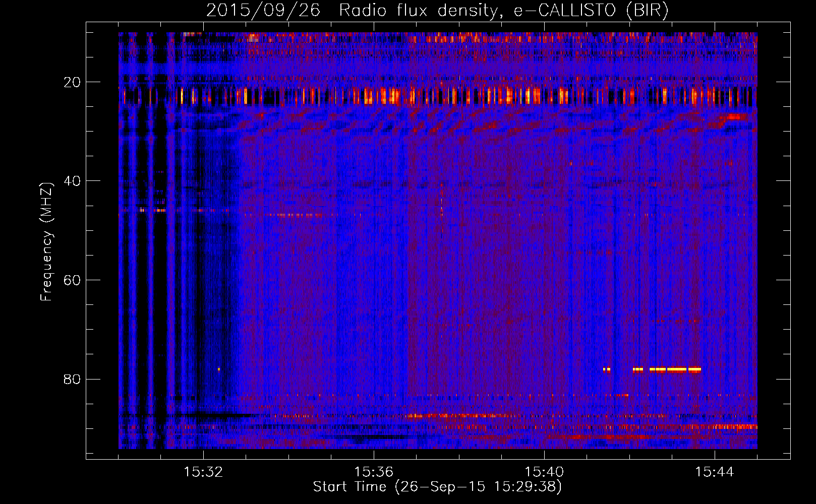Click the 20 frequency tick label

click(73, 82)
